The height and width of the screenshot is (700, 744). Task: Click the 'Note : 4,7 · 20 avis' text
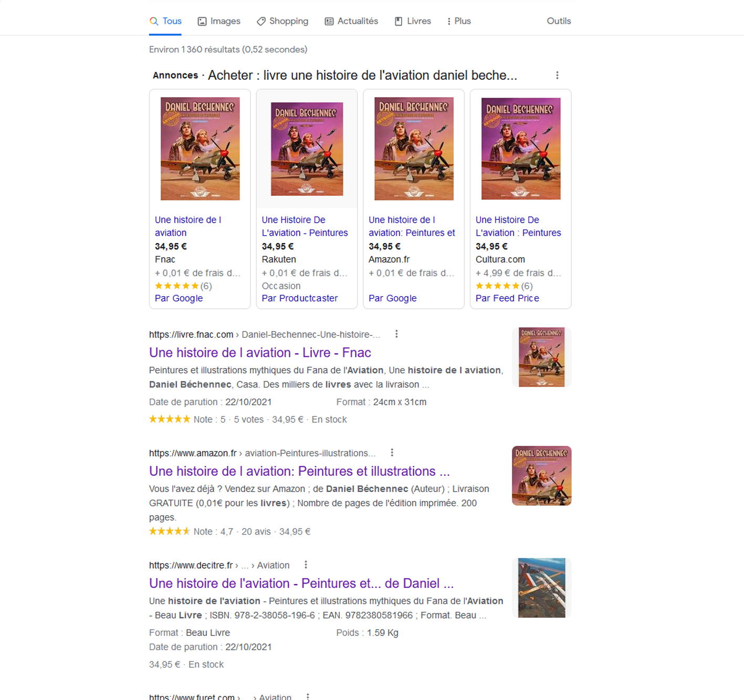point(232,531)
